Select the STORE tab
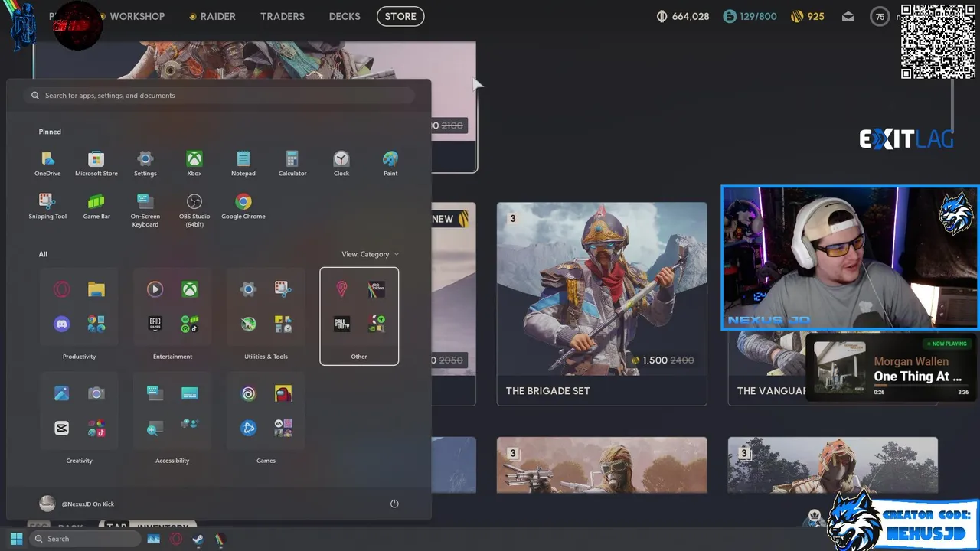Viewport: 980px width, 551px height. 400,16
